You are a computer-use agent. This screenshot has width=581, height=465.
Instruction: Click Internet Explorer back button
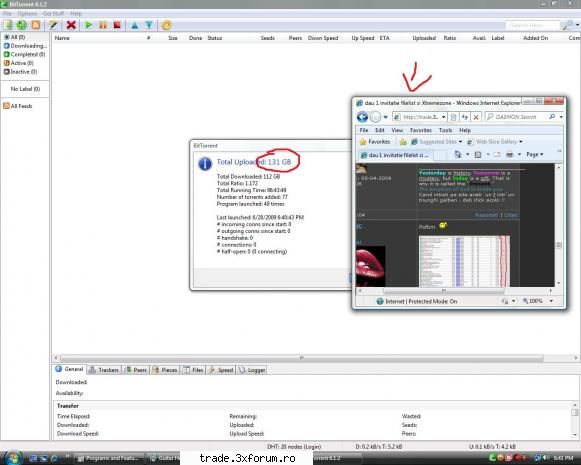point(362,117)
